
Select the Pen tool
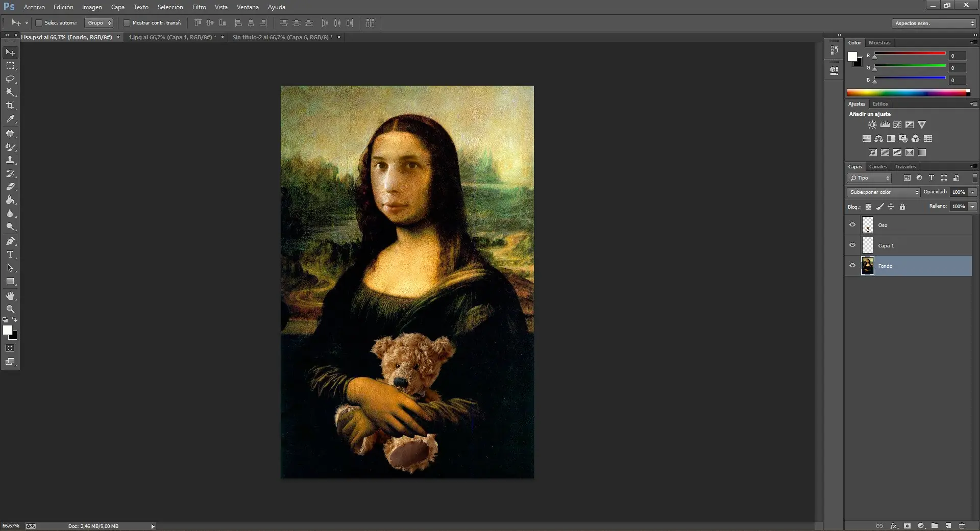[x=10, y=241]
